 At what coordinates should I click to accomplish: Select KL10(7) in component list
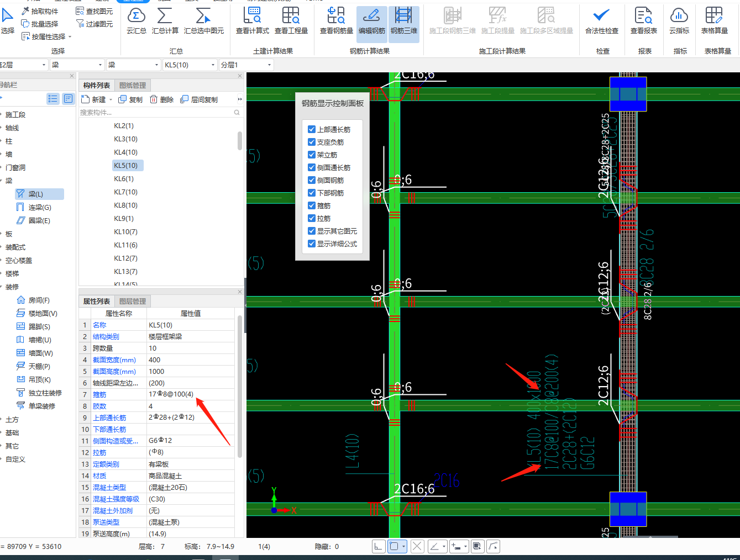pos(126,231)
